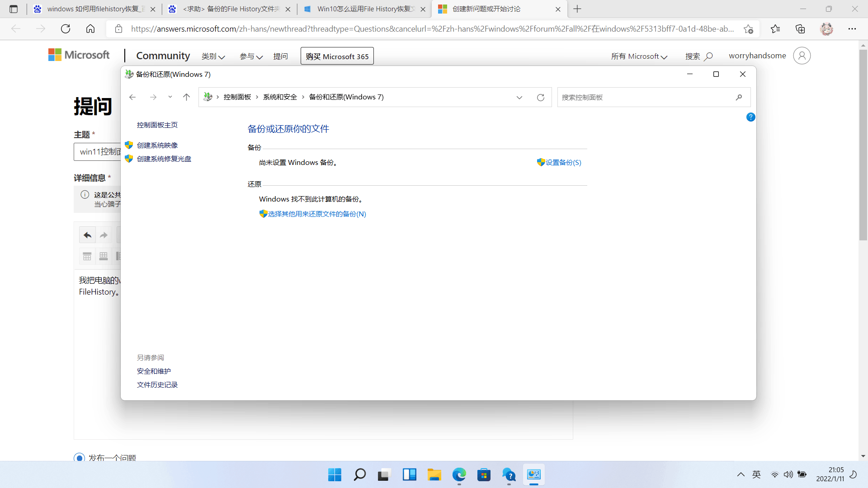Add this page to favorites
The width and height of the screenshot is (868, 488).
[x=748, y=29]
